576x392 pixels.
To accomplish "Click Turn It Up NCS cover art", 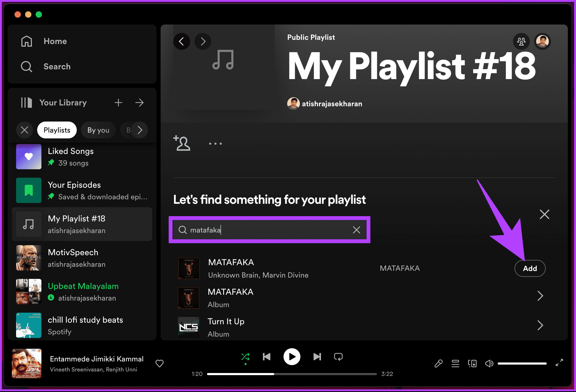I will (189, 327).
